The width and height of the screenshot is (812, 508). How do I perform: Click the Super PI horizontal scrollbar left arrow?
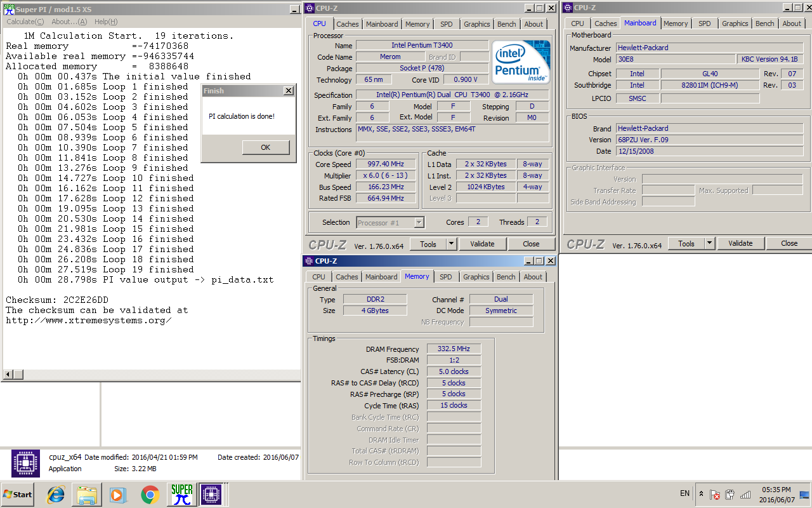8,375
